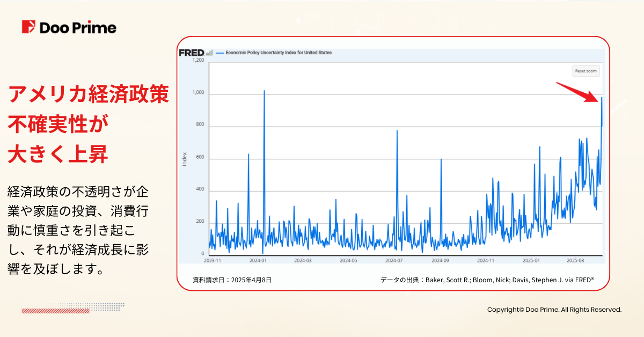Screen dimensions: 644x337
Task: Click the 2023-11 x-axis label
Action: [x=212, y=260]
